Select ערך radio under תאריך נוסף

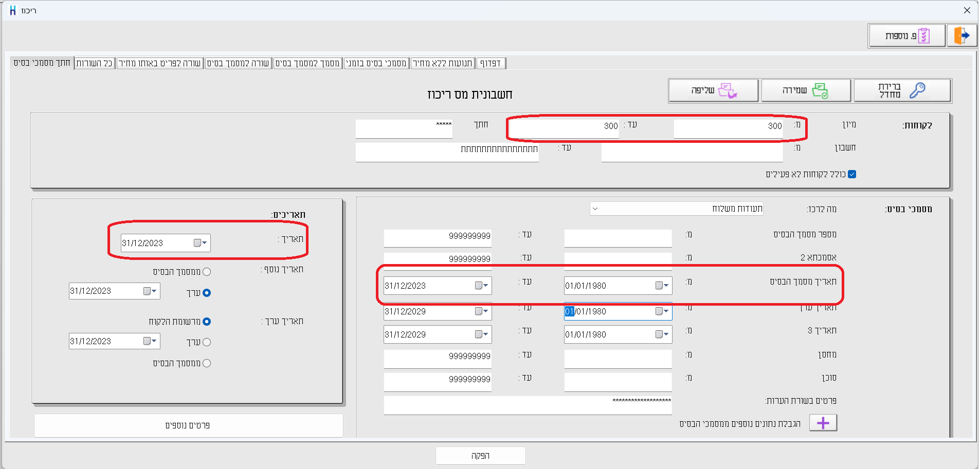207,293
